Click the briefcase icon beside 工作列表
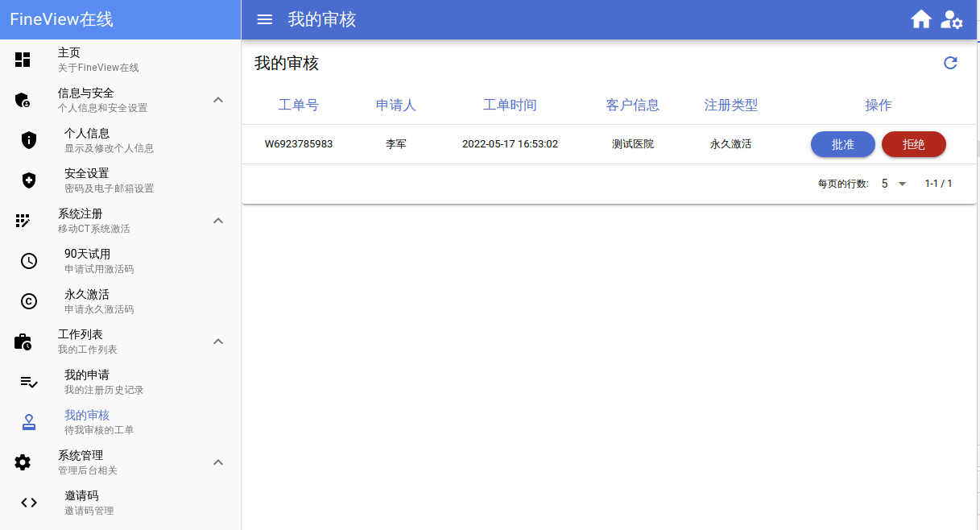Screen dimensions: 980x530 23,342
